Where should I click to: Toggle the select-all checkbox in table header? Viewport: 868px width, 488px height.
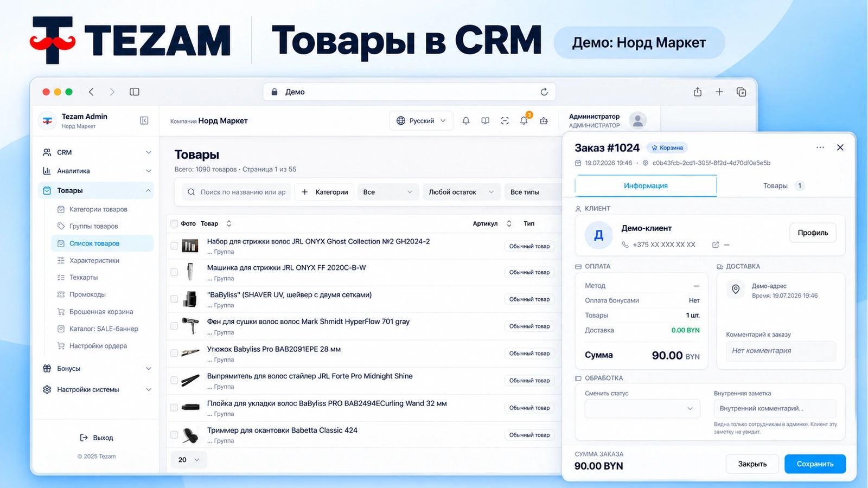pyautogui.click(x=174, y=223)
